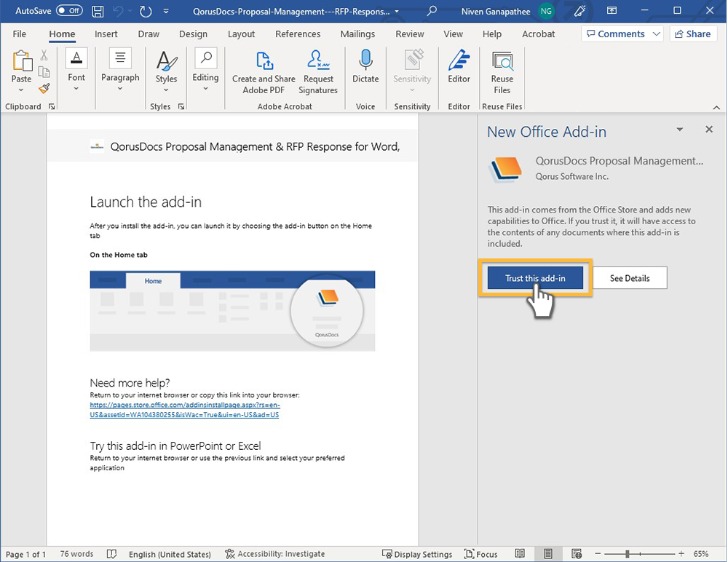This screenshot has height=562, width=728.
Task: Click English (United States) language indicator
Action: [x=170, y=554]
